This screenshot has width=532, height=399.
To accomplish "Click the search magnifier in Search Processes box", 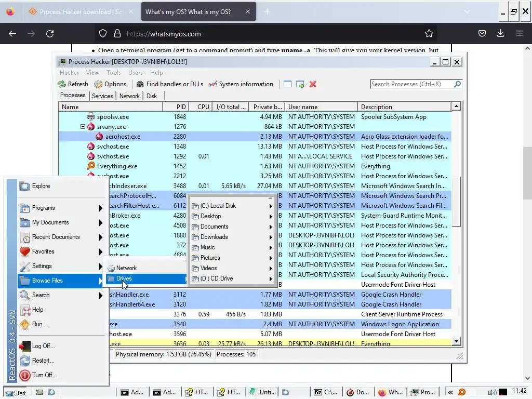I will (457, 84).
